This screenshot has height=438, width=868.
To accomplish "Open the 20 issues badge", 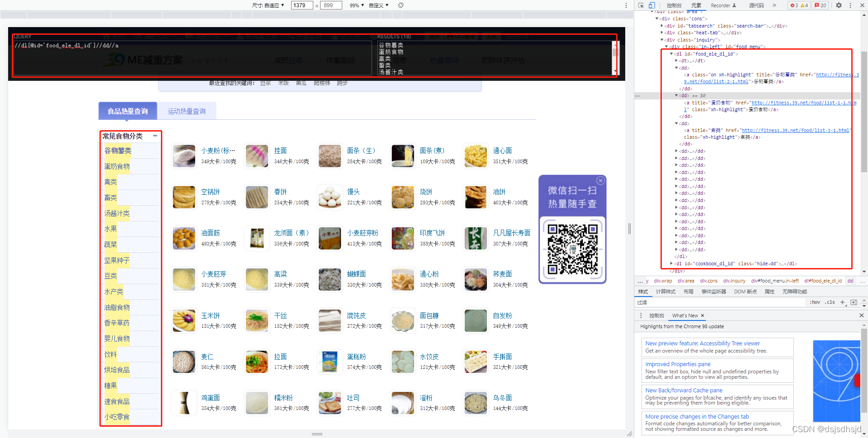I will 820,5.
